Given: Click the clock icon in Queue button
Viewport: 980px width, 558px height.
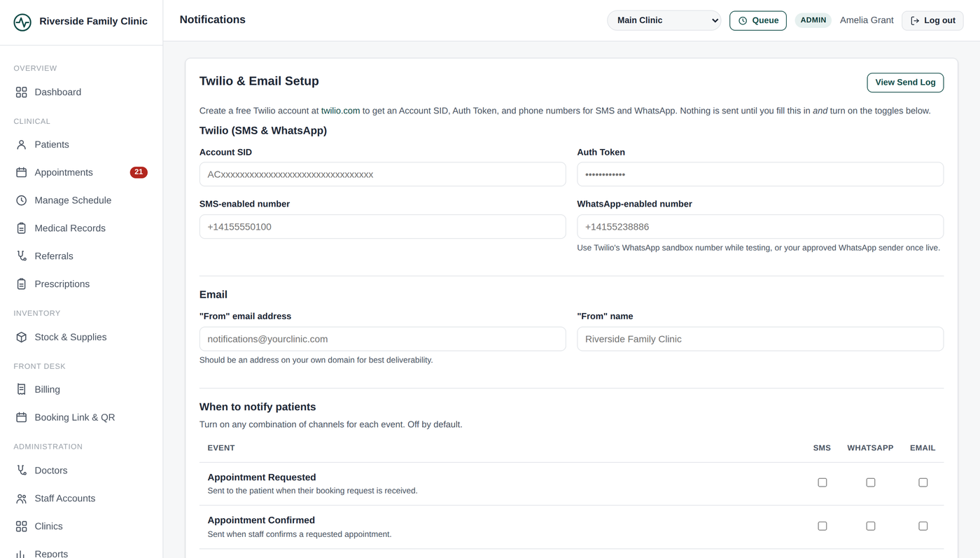Looking at the screenshot, I should coord(743,21).
